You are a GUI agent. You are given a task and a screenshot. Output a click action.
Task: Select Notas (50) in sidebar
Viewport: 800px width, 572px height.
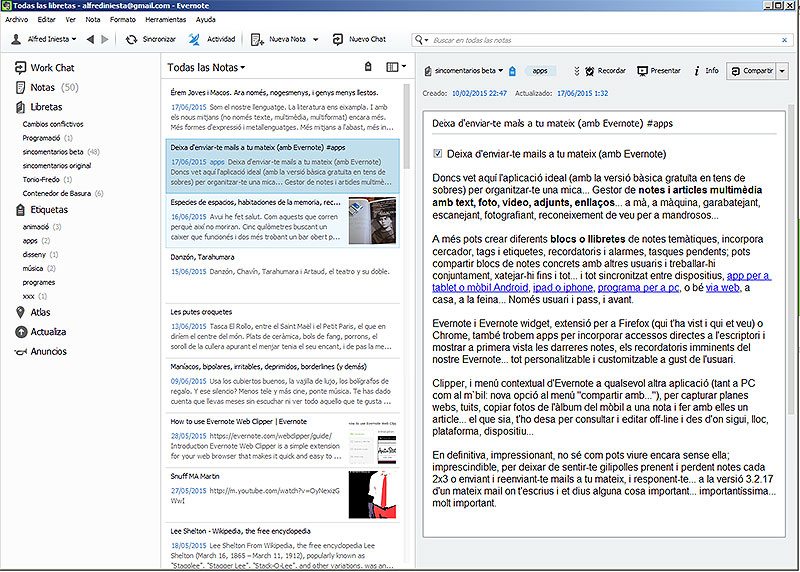[47, 87]
